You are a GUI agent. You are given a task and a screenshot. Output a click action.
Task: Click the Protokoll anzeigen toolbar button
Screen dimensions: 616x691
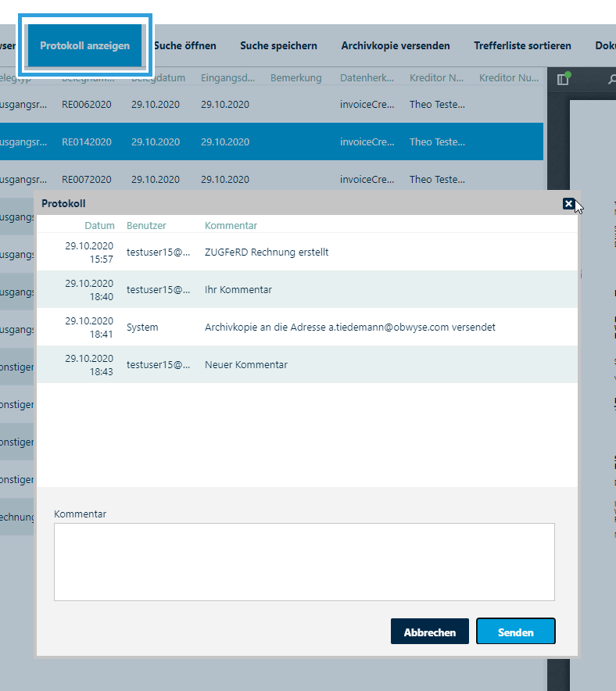[85, 46]
